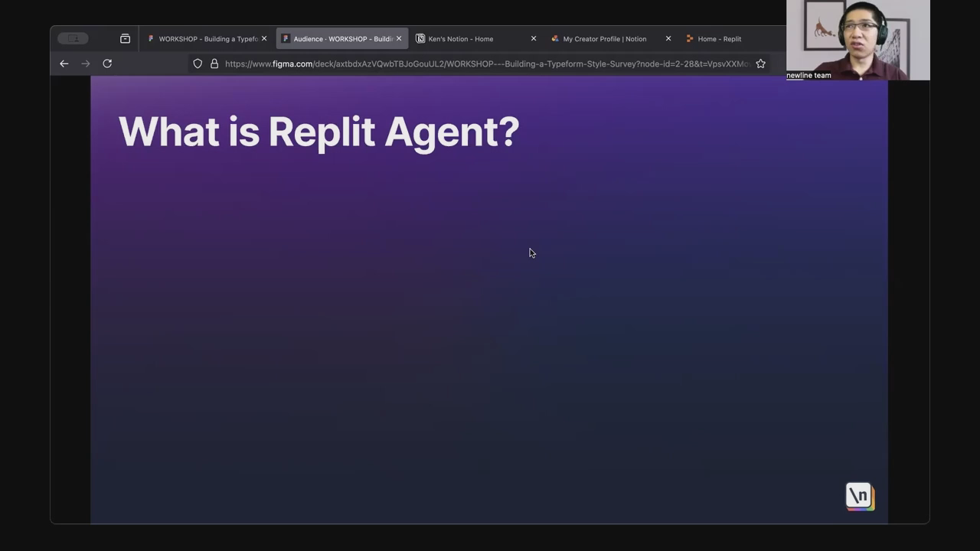Click the "What is Replit Agent?" slide heading
The image size is (980, 551).
tap(318, 132)
